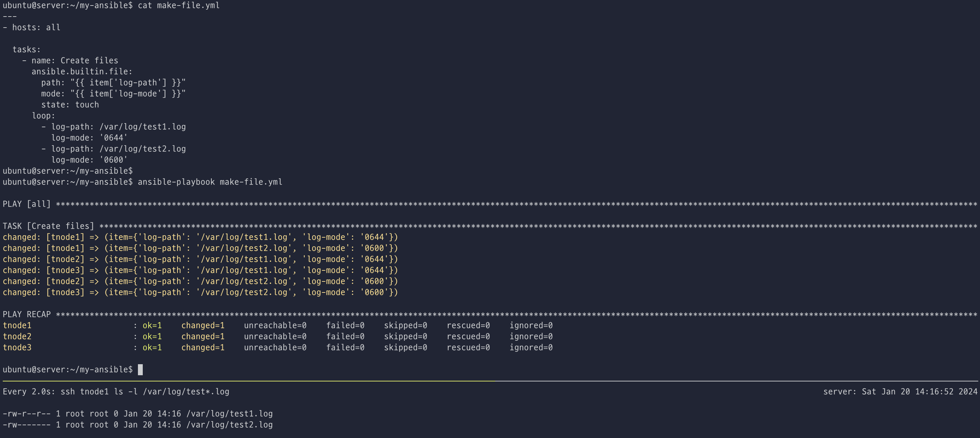980x438 pixels.
Task: Click 'changed=1' in the tnode1 recap row
Action: point(203,325)
